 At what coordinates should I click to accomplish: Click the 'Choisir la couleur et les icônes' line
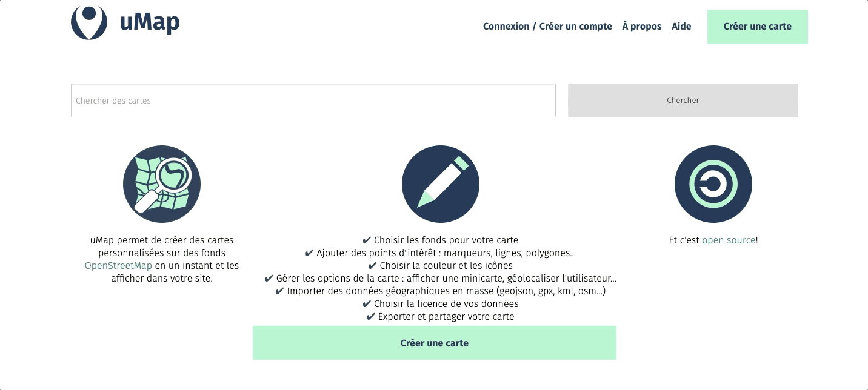[x=441, y=266]
